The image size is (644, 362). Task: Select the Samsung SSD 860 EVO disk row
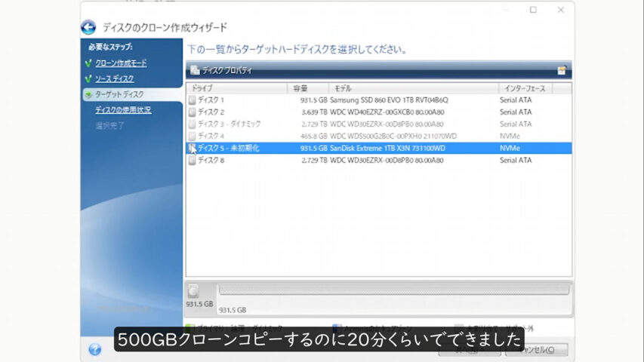[x=377, y=100]
